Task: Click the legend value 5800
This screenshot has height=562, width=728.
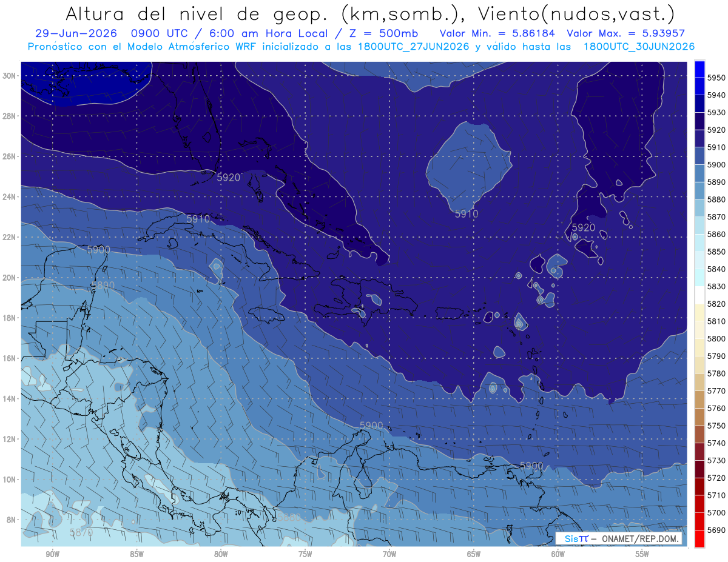Action: click(x=716, y=339)
